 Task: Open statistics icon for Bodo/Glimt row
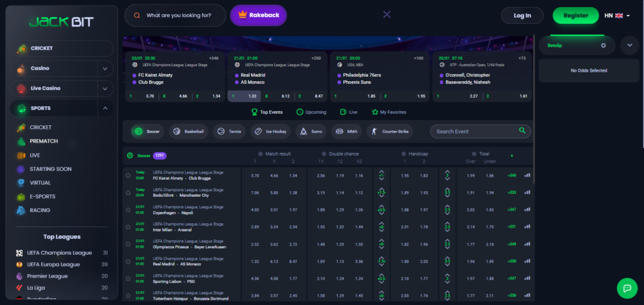pyautogui.click(x=528, y=192)
